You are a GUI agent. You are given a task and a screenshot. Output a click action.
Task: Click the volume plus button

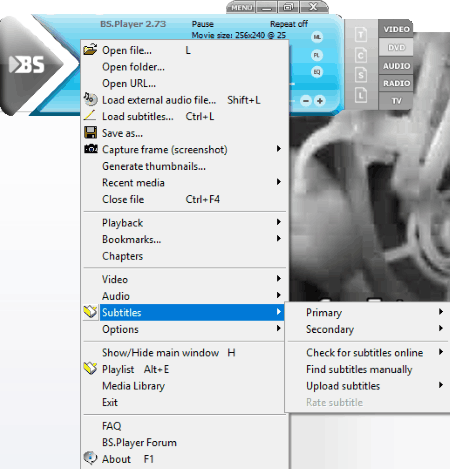point(320,101)
